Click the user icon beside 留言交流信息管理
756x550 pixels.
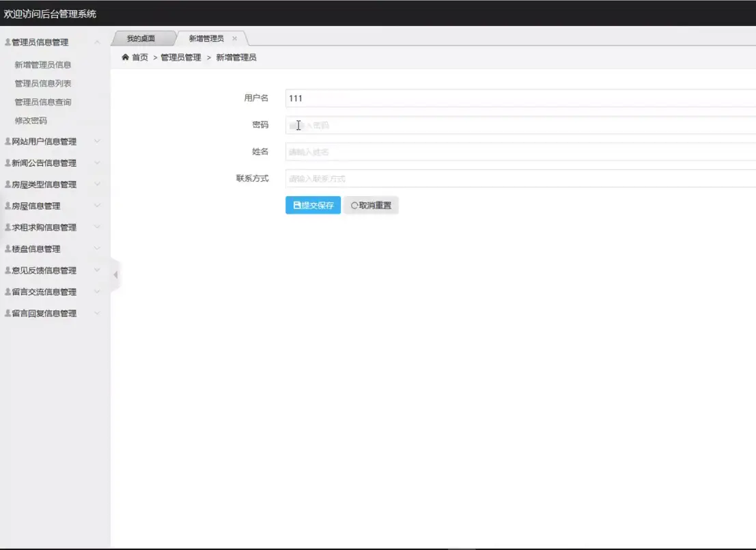pos(8,292)
